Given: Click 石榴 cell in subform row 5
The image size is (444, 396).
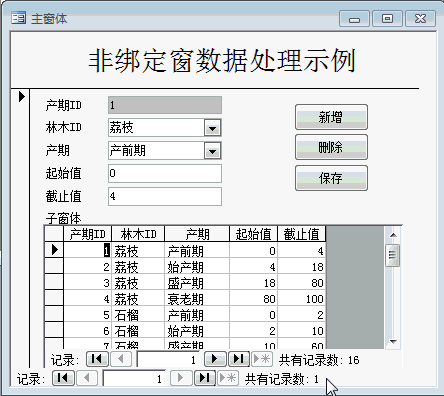Looking at the screenshot, I should tap(138, 315).
